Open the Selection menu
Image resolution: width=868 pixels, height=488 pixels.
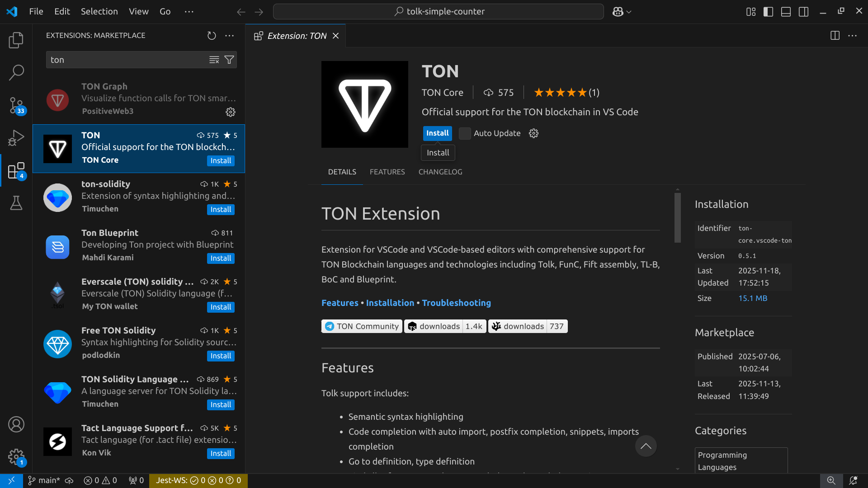point(99,11)
